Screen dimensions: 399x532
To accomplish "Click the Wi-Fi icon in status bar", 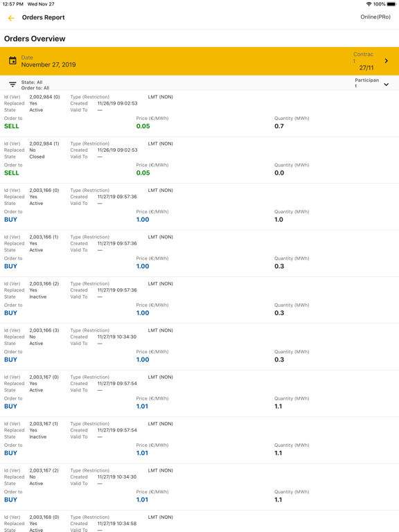I will (x=369, y=4).
